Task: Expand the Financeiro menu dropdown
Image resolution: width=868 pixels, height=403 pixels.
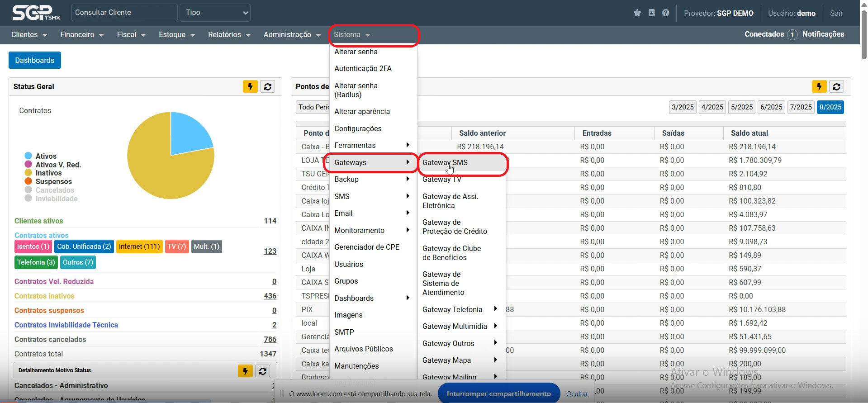Action: pos(81,35)
